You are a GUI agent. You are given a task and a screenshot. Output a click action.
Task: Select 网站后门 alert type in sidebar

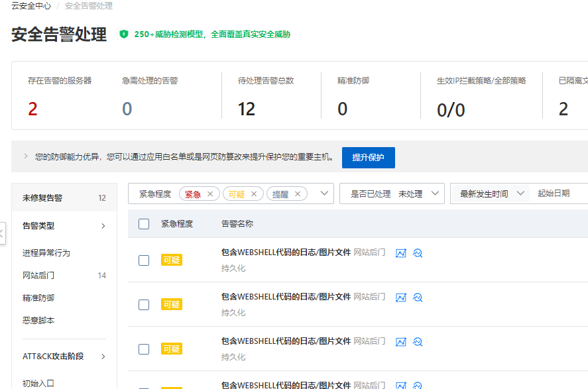(x=38, y=276)
